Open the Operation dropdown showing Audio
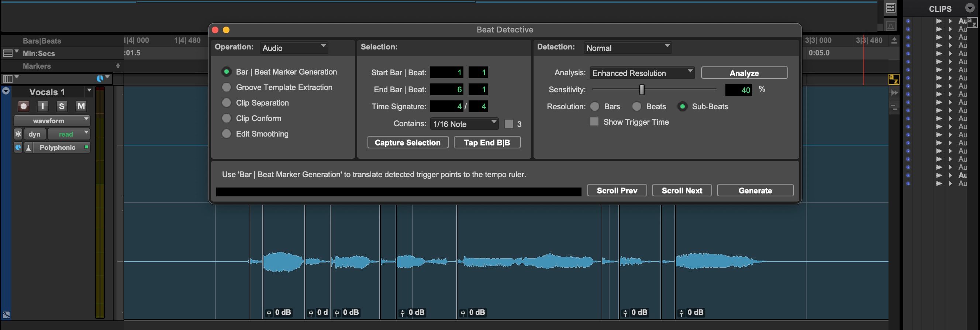Screen dimensions: 980x330 (294, 48)
